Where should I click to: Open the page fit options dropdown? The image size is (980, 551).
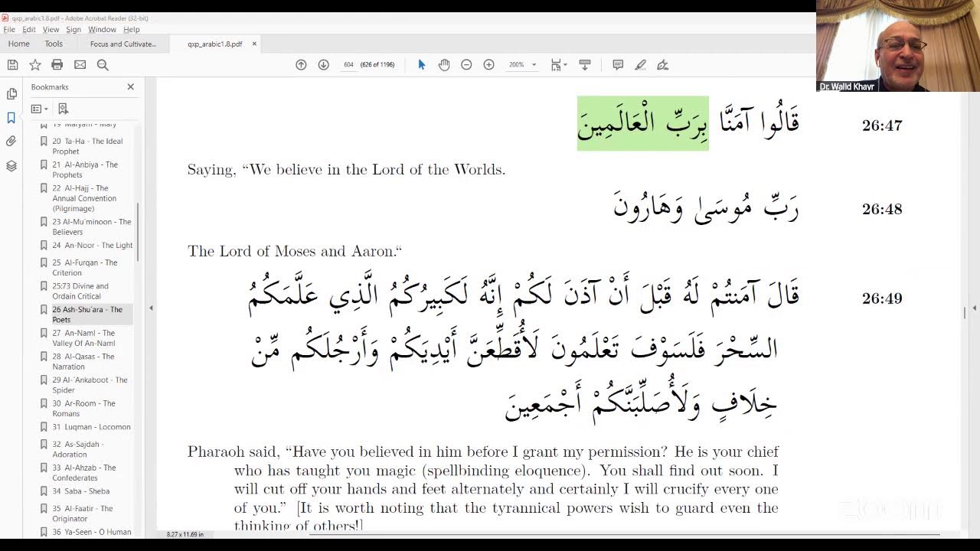pos(559,65)
